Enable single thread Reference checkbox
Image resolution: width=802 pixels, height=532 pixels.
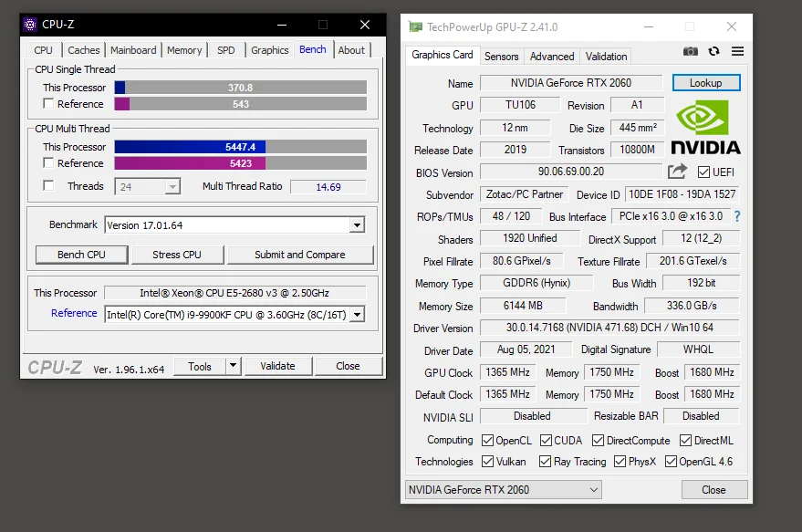coord(48,103)
